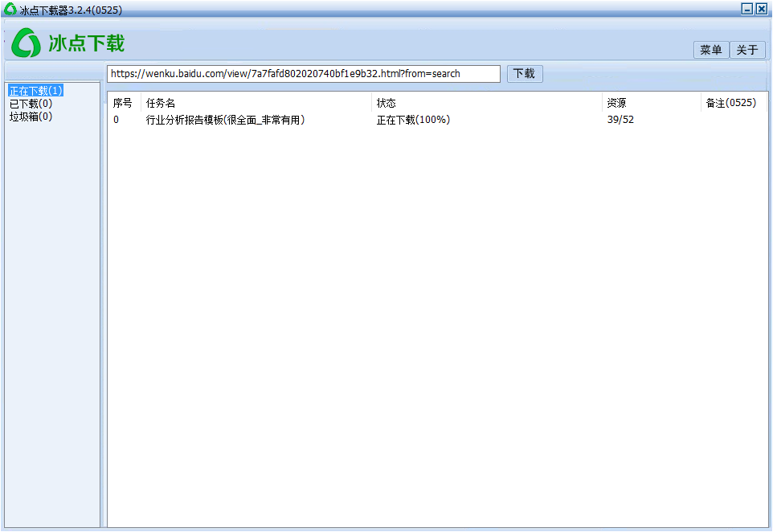This screenshot has height=532, width=773.
Task: Minimize the 冰点下载器 window
Action: [x=746, y=9]
